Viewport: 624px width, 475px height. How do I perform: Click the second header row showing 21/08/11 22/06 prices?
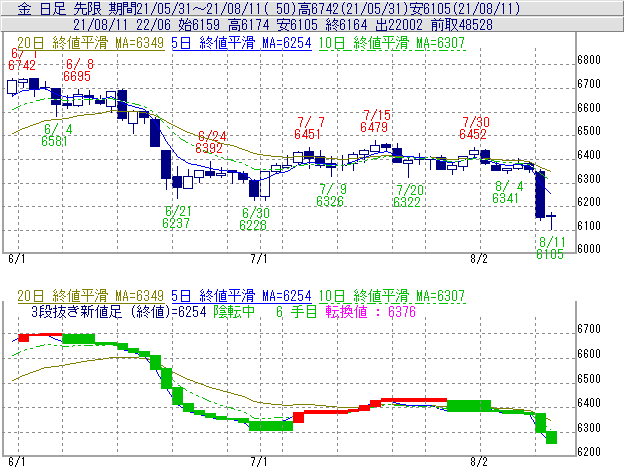pos(312,25)
